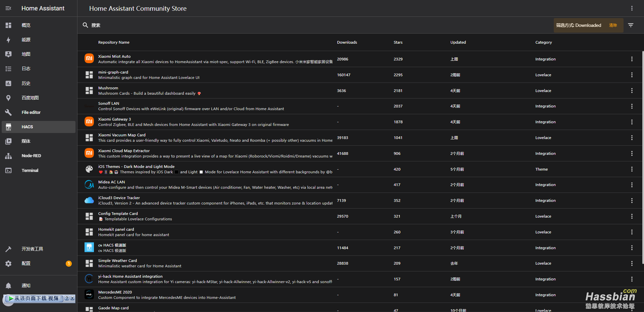Screen dimensions: 644x312
Task: Select File editor label in sidebar
Action: coord(31,113)
